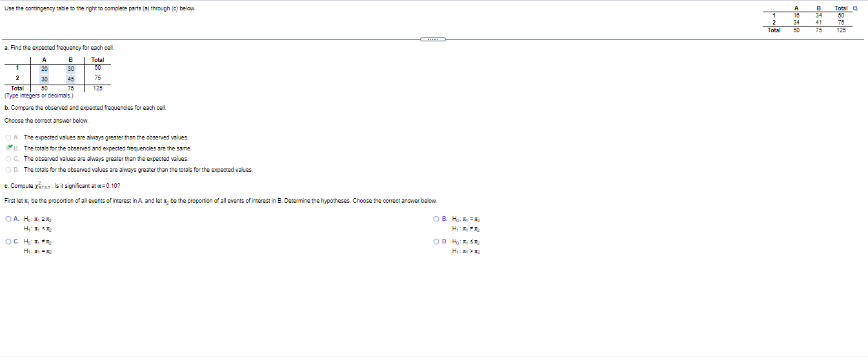The width and height of the screenshot is (868, 357).
Task: Select hypothesis option A with H1: π1 < π2
Action: click(8, 219)
